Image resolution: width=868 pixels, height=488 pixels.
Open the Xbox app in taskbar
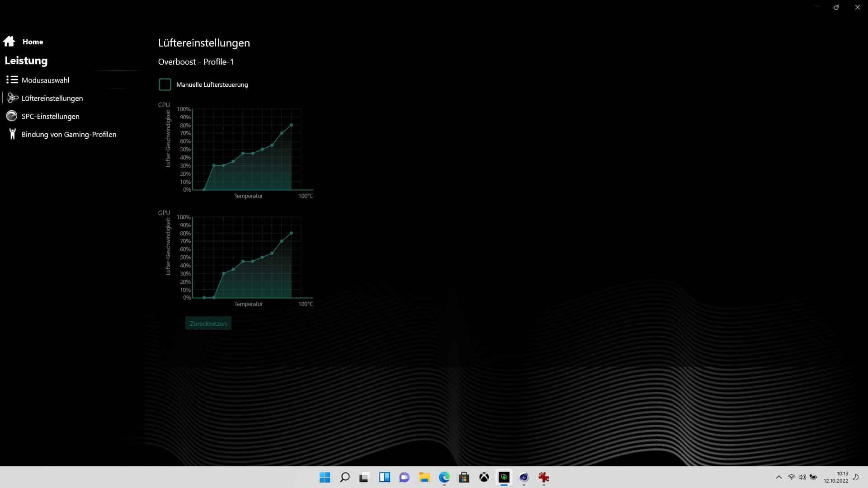(484, 478)
